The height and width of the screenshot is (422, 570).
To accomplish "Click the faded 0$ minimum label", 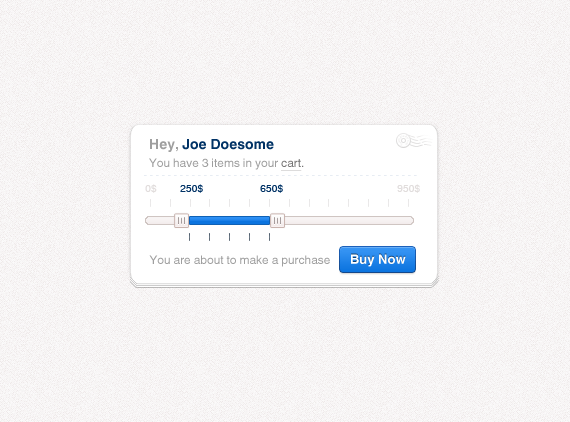I will (x=151, y=189).
